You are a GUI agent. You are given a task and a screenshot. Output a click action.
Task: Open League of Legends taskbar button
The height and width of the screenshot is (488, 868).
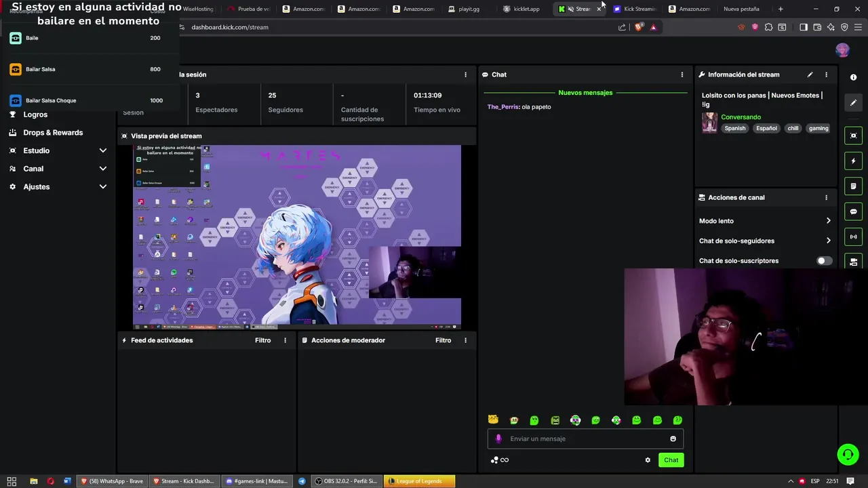coord(419,481)
